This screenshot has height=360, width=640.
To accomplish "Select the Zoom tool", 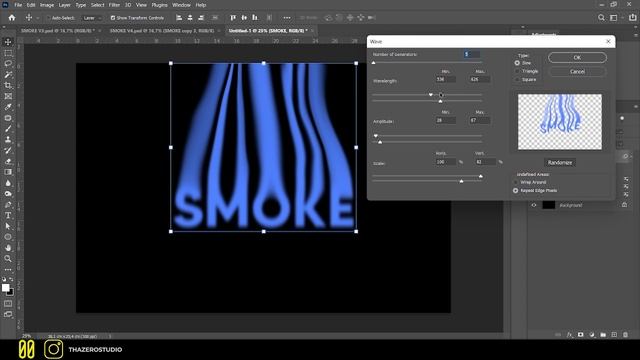I will 8,258.
